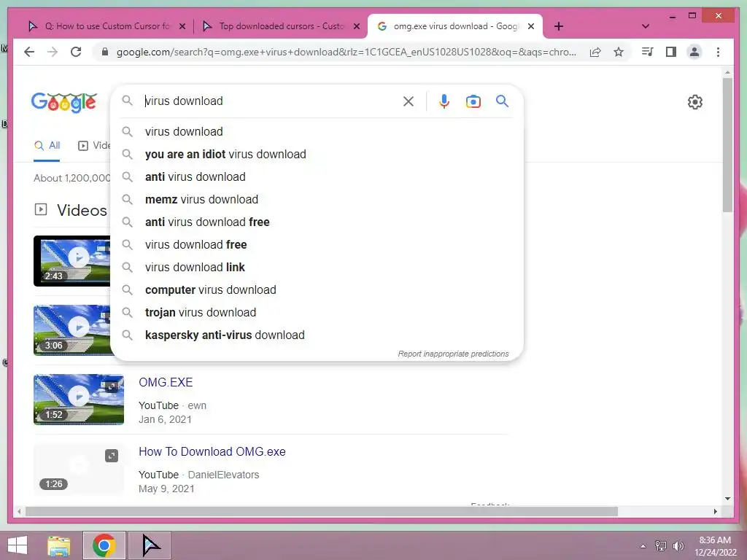Open Google quick settings gear
Screen dimensions: 747x560
pyautogui.click(x=695, y=102)
